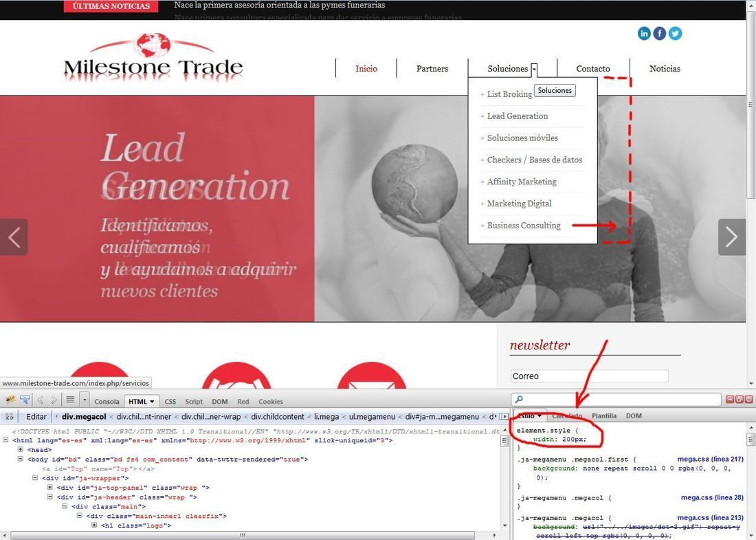This screenshot has width=756, height=540.
Task: Switch to the Plantilla side tab
Action: coord(604,415)
